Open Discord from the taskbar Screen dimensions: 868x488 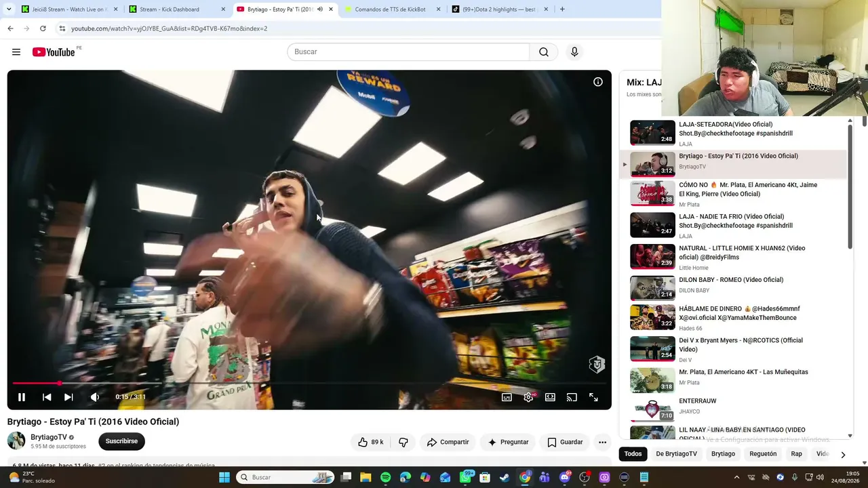point(565,477)
